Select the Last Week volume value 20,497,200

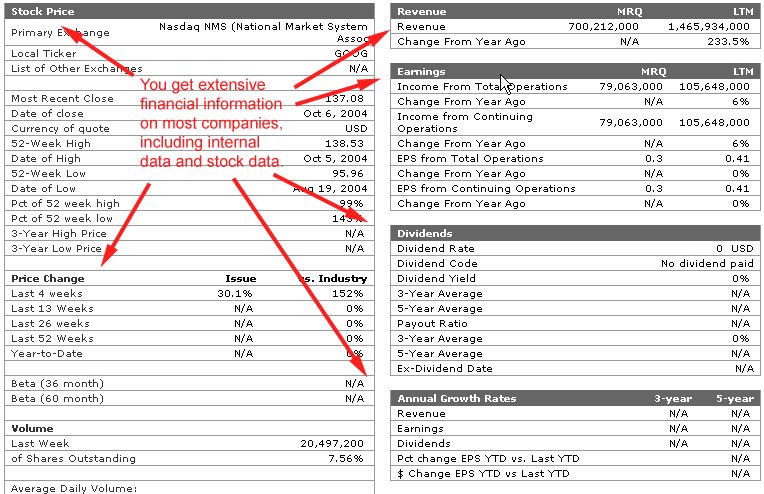click(x=332, y=443)
